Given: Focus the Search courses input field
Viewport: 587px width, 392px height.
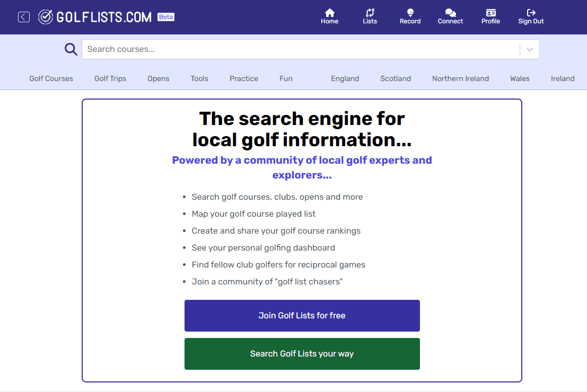Looking at the screenshot, I should click(301, 49).
